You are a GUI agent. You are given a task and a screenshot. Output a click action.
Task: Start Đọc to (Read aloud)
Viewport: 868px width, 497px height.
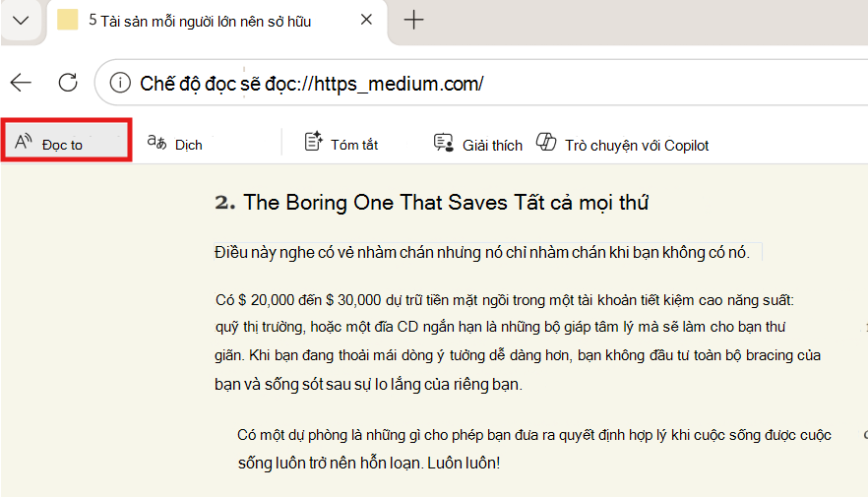coord(67,140)
